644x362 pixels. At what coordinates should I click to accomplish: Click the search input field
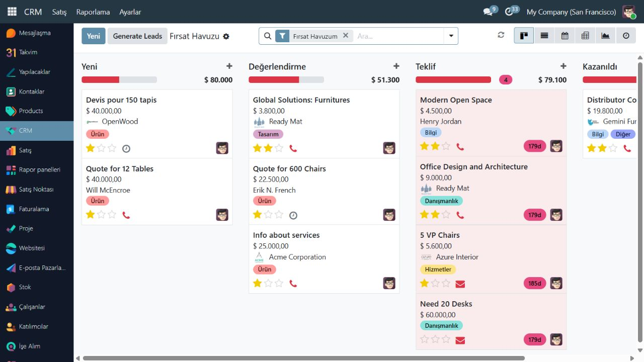click(x=398, y=36)
